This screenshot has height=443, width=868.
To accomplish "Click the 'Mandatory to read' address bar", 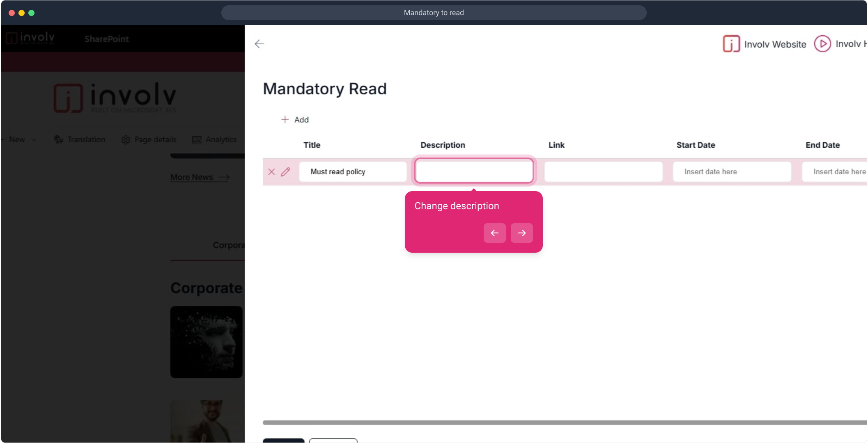I will [x=434, y=13].
